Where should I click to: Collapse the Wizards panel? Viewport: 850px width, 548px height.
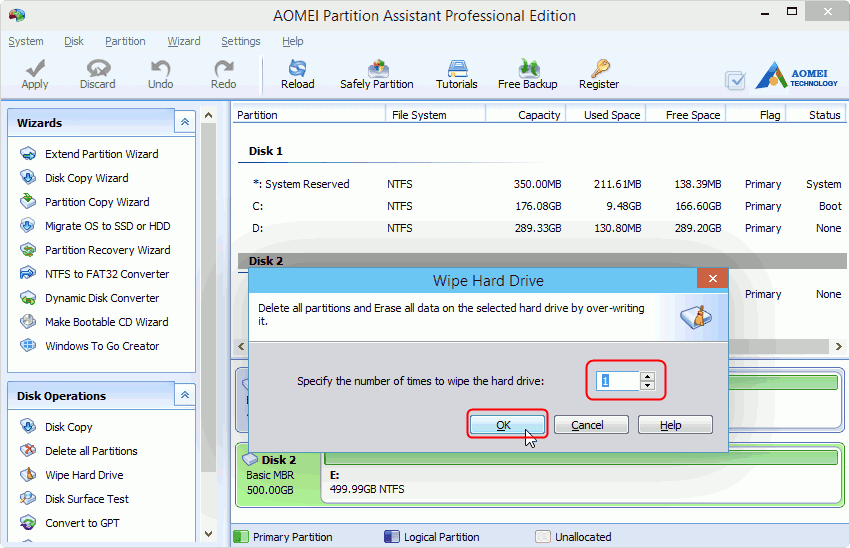tap(184, 122)
